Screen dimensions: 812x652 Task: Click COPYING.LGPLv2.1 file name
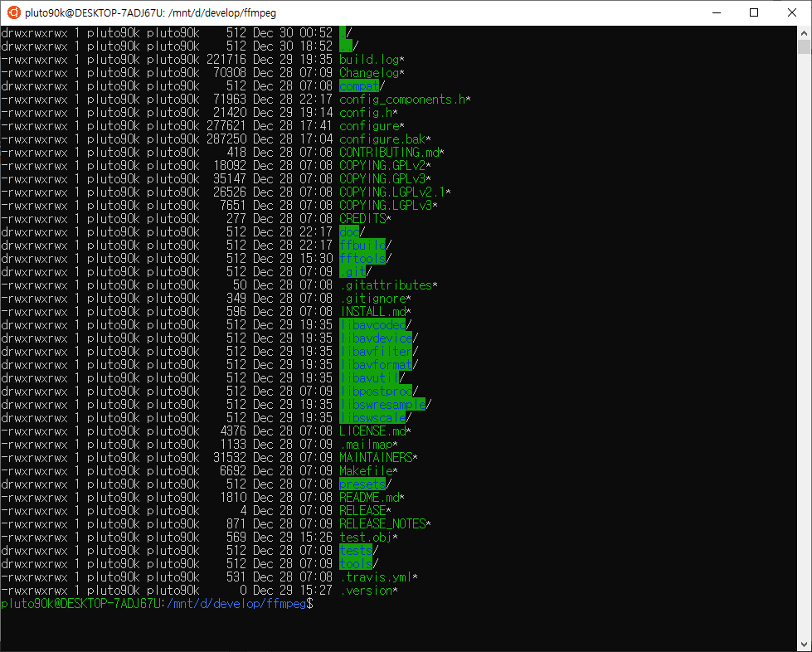(x=392, y=192)
